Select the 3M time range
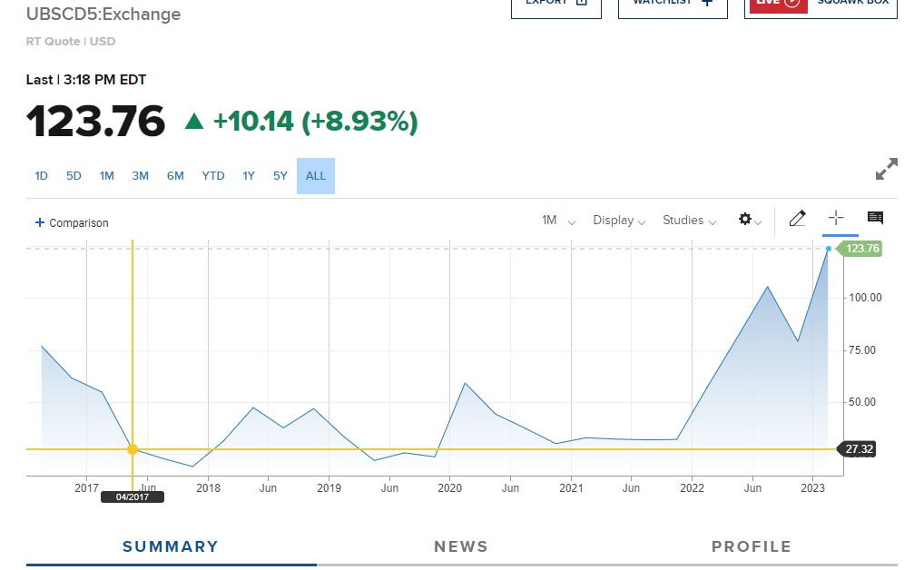Image resolution: width=924 pixels, height=570 pixels. [x=141, y=176]
